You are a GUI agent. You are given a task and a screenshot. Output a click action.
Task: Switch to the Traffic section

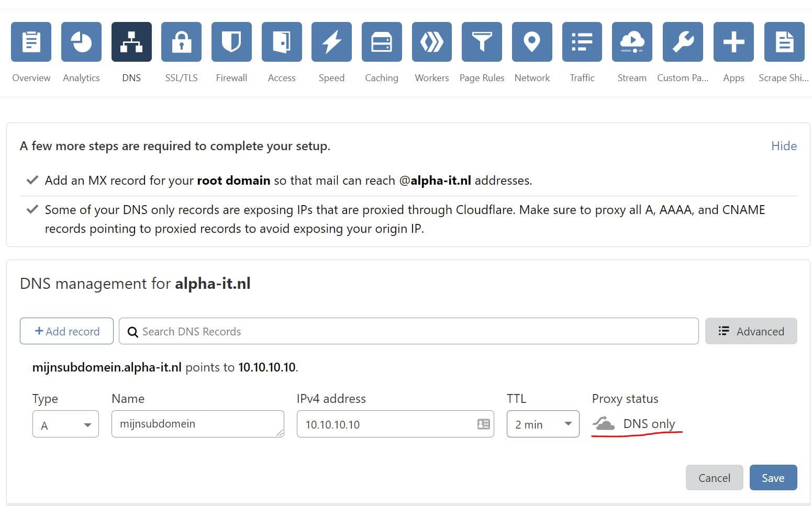point(582,42)
